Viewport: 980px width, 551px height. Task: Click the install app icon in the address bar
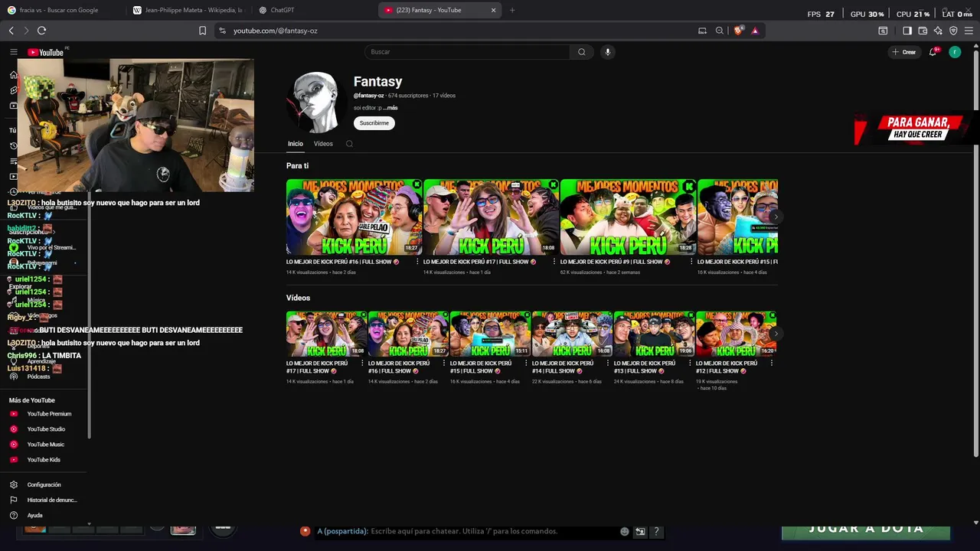coord(702,31)
